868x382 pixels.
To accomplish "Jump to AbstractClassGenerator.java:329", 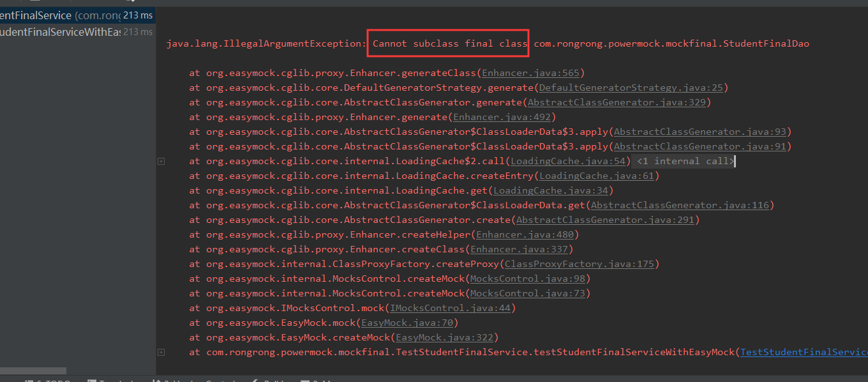I will click(x=617, y=103).
